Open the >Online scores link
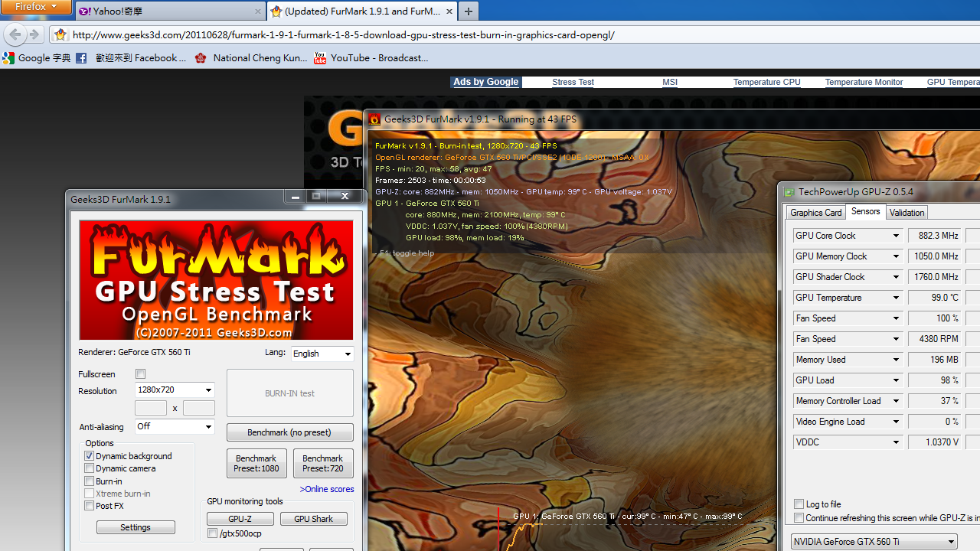The height and width of the screenshot is (551, 980). click(327, 489)
